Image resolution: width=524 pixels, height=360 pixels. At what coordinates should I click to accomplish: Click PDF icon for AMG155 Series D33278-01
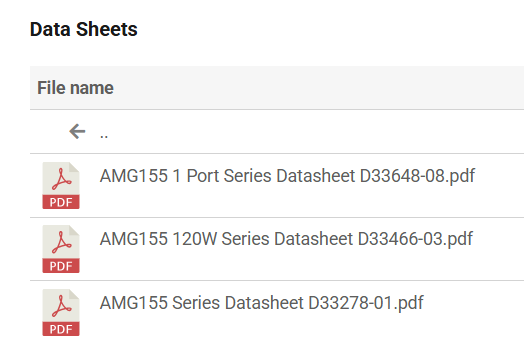[61, 313]
